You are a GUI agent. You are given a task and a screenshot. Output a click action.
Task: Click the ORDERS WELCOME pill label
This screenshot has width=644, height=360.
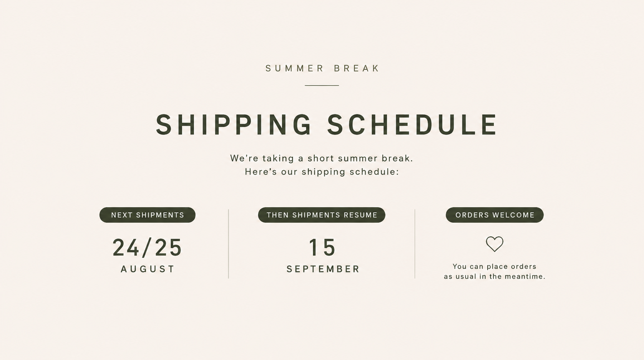pyautogui.click(x=495, y=215)
